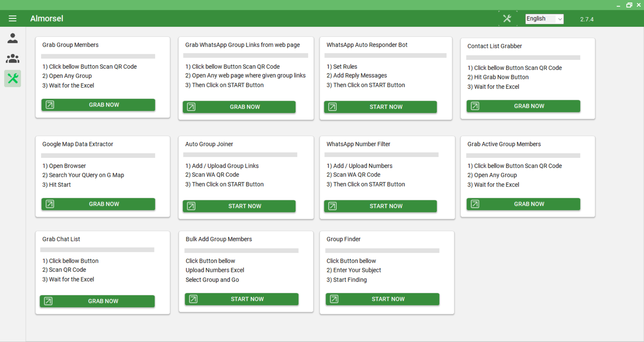Click launch icon in Bulk Add Group Members card

193,299
